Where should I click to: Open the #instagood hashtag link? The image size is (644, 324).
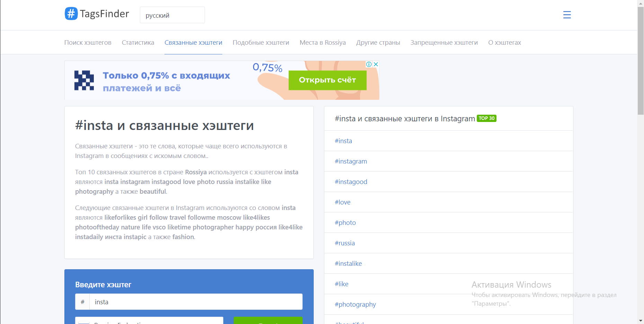point(351,182)
